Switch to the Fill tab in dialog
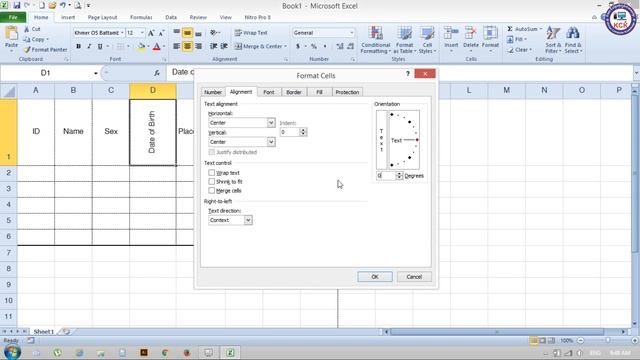640x360 pixels. coord(319,92)
